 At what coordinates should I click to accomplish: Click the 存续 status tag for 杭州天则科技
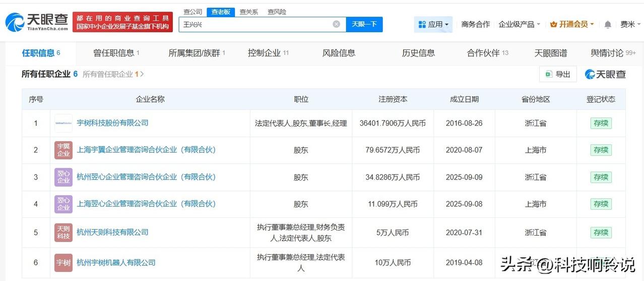[601, 233]
